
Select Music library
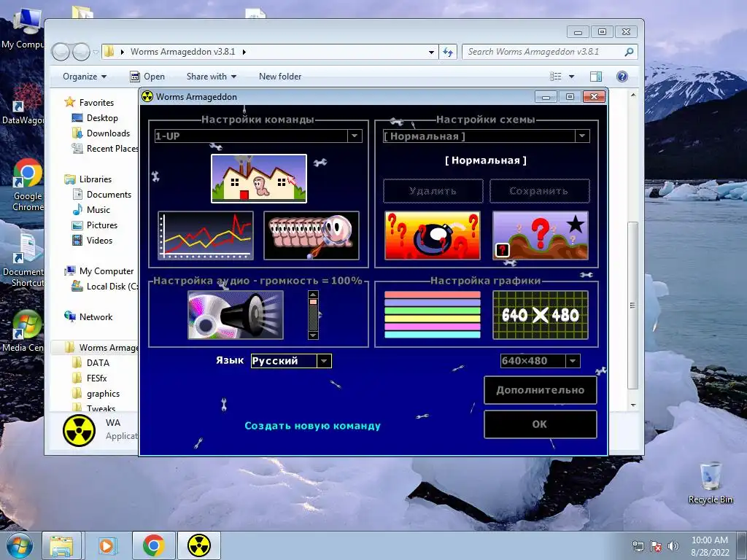[x=98, y=209]
